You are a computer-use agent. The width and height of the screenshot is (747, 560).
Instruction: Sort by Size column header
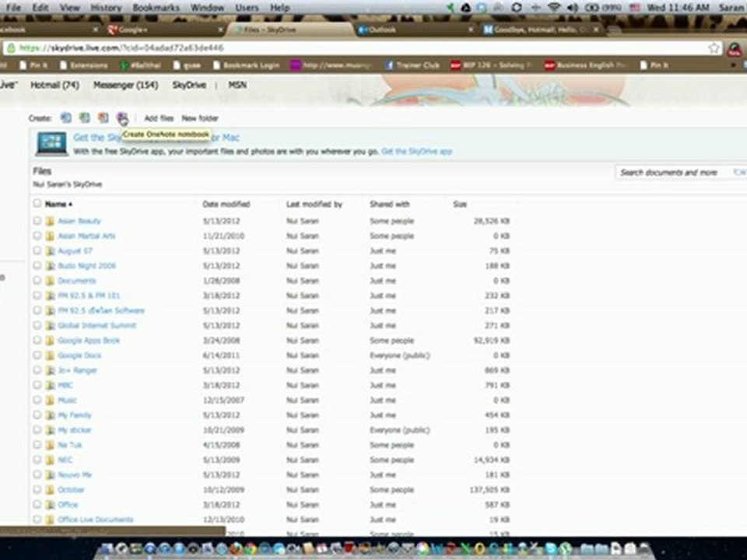point(460,205)
